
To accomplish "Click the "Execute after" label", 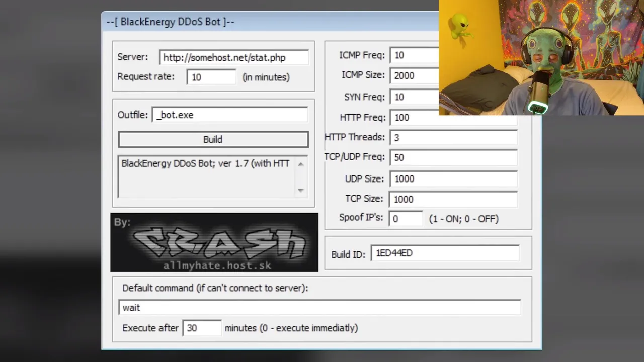I will pos(150,328).
